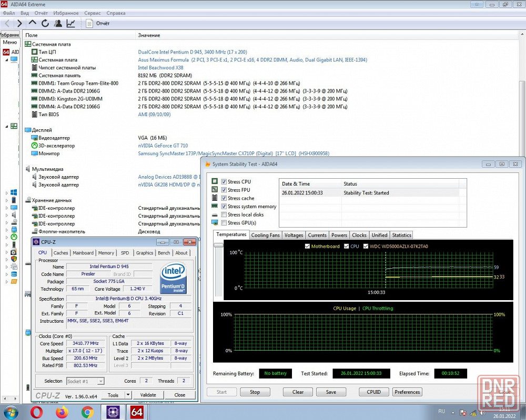Screen dimensions: 526x420
Task: Open the user manager toolbar icon
Action: (58, 23)
